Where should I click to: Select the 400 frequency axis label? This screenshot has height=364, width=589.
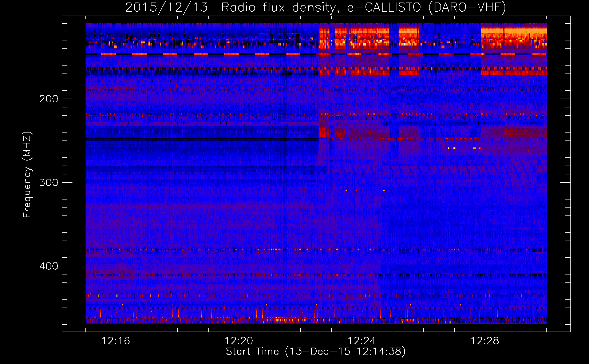click(x=49, y=266)
